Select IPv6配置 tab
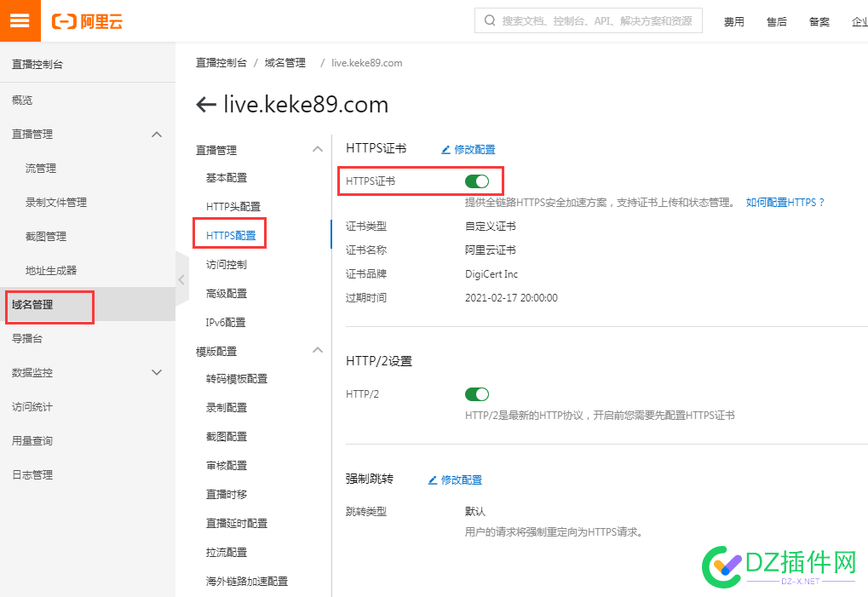 [x=225, y=322]
